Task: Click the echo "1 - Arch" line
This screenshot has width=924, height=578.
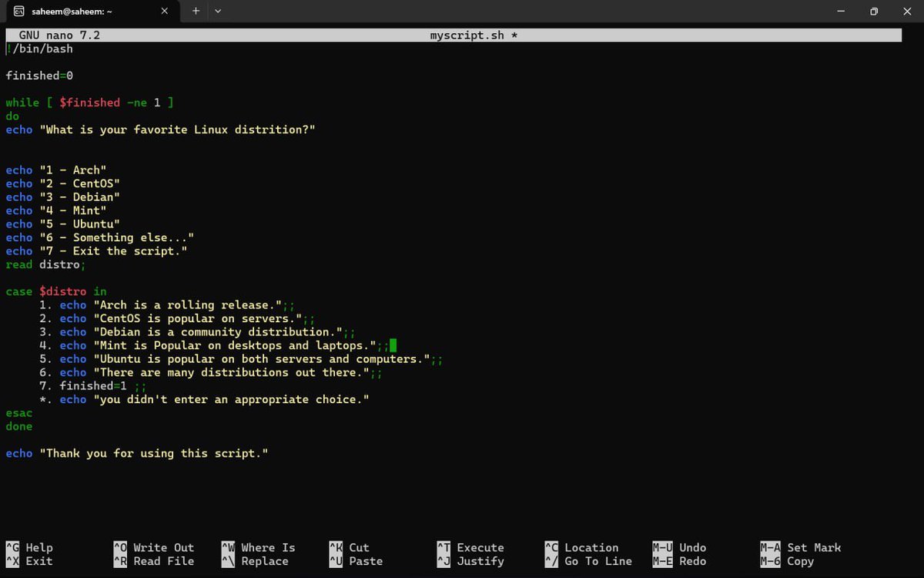Action: [x=56, y=170]
